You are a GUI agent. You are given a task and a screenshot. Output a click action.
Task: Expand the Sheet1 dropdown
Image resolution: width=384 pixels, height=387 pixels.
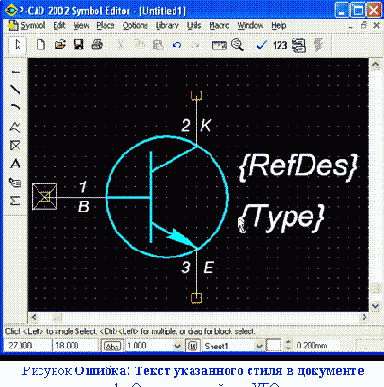[x=260, y=346]
